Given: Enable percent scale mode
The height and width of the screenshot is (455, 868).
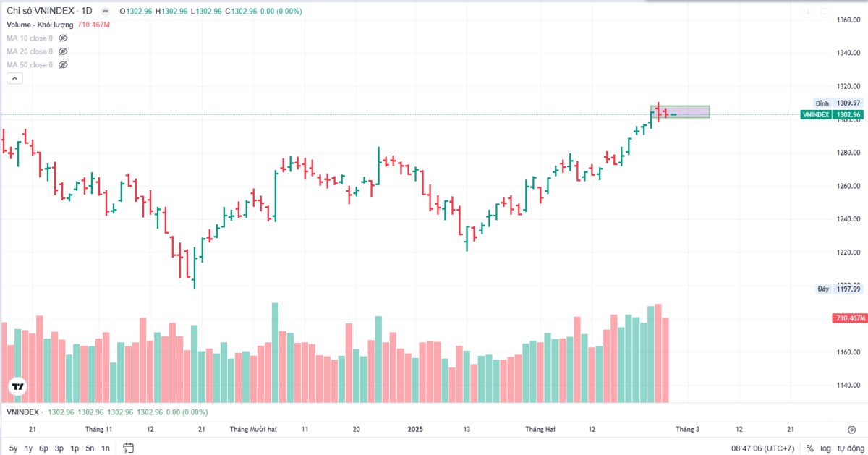Looking at the screenshot, I should [x=809, y=448].
